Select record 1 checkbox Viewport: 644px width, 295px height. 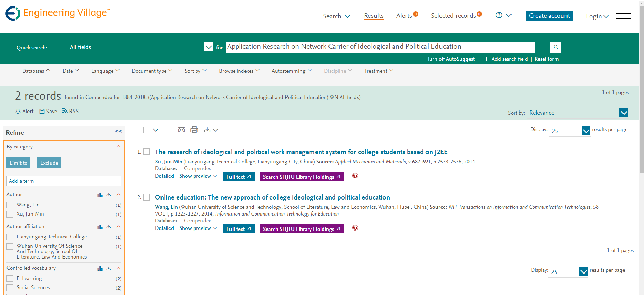[x=146, y=152]
